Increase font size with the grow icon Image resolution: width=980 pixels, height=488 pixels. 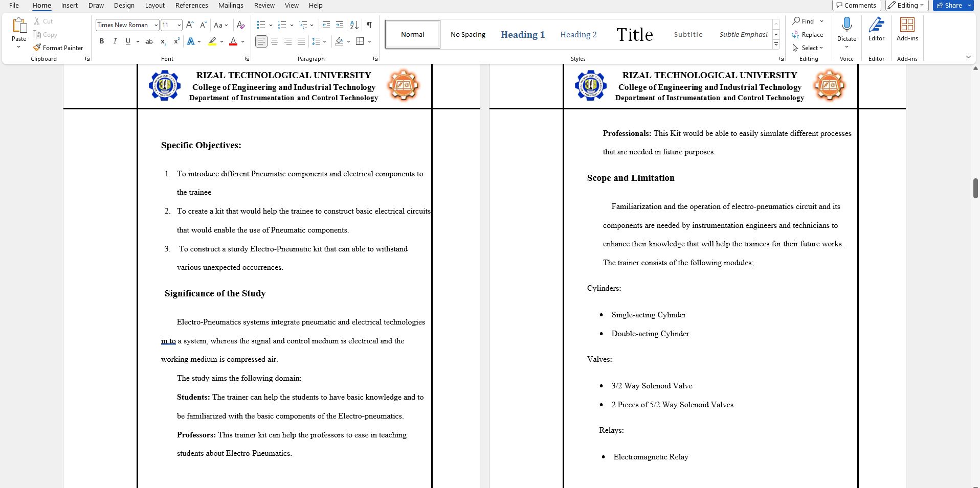pyautogui.click(x=190, y=25)
